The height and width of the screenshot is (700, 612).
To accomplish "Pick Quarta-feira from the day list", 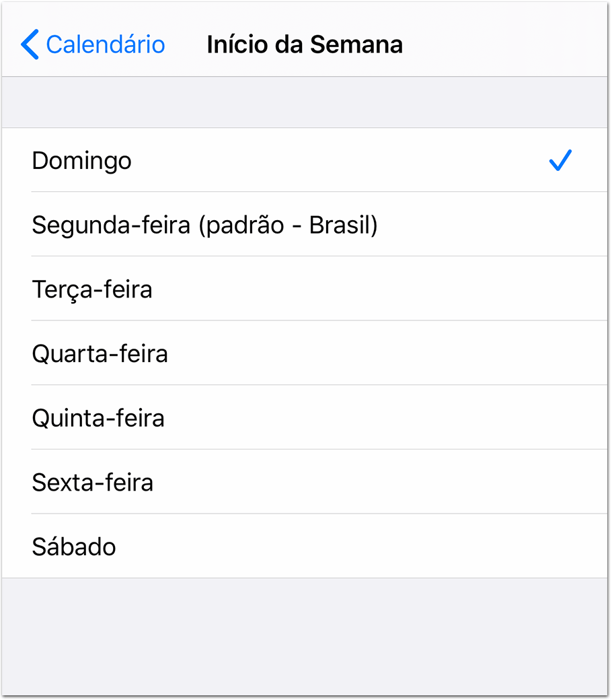I will click(x=305, y=353).
